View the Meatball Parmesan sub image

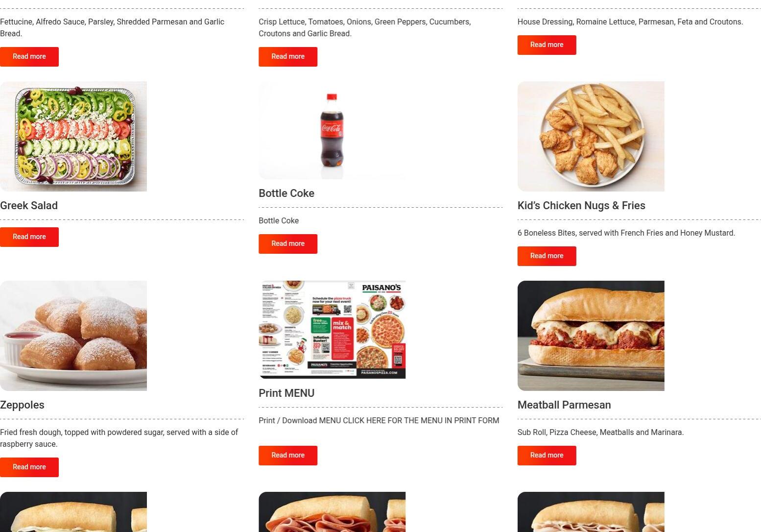point(591,336)
